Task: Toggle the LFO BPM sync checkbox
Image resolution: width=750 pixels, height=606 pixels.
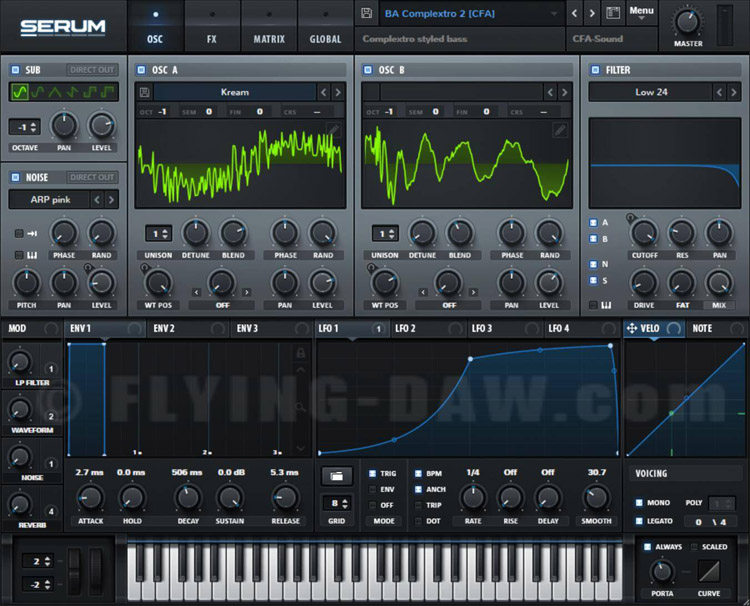Action: [418, 474]
